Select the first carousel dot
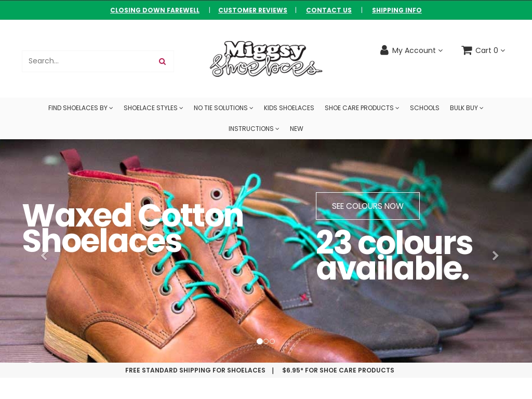This screenshot has width=532, height=399. [260, 341]
